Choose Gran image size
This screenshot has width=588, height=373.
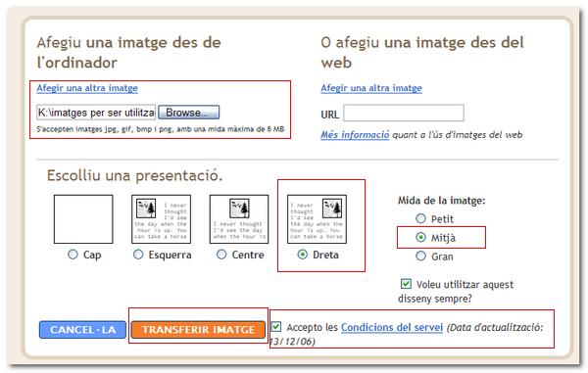click(x=420, y=256)
